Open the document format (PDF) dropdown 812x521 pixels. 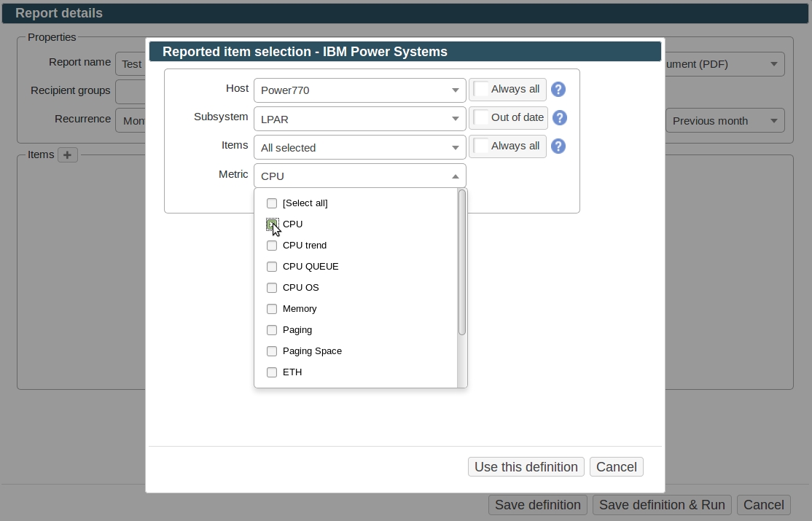pos(724,64)
